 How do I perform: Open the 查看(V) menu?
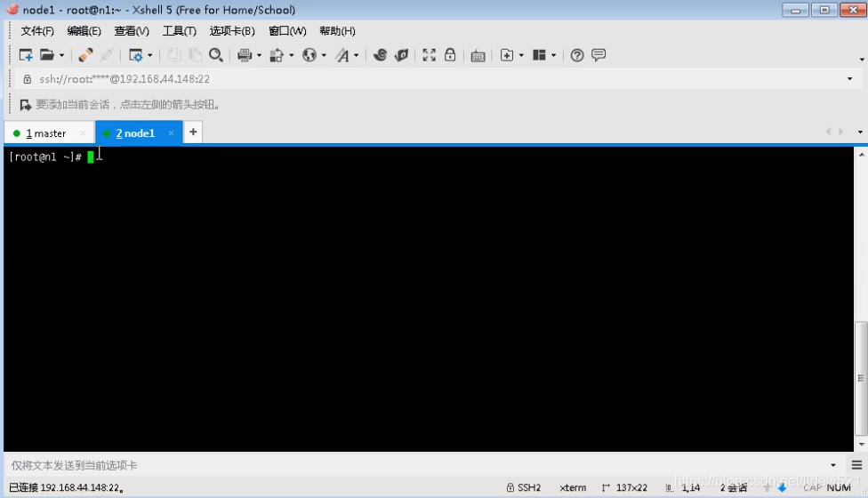click(132, 31)
